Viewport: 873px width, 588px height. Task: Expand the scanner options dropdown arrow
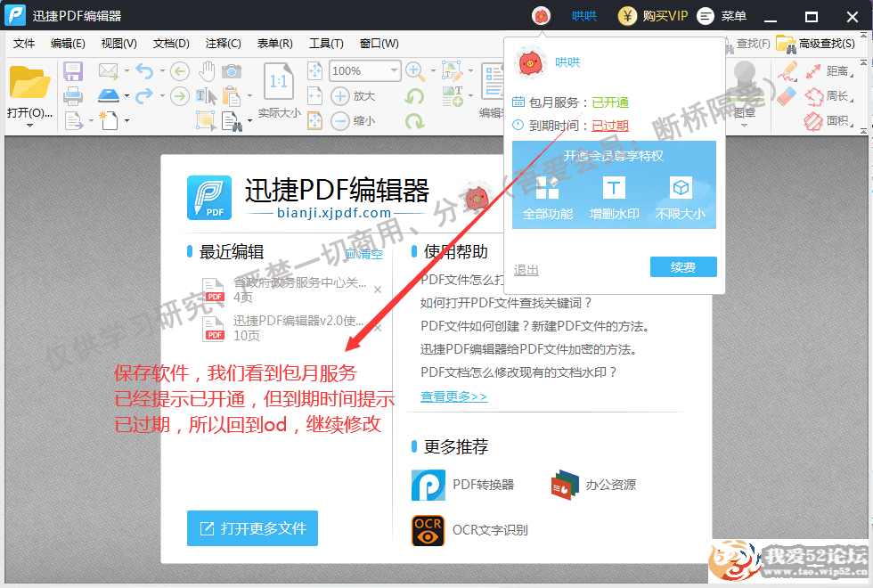pyautogui.click(x=126, y=96)
